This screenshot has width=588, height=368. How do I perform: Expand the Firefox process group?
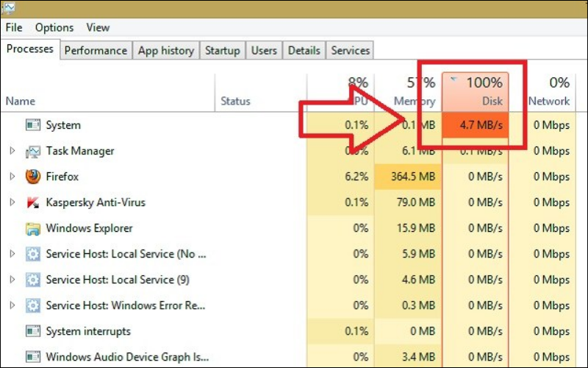coord(12,176)
